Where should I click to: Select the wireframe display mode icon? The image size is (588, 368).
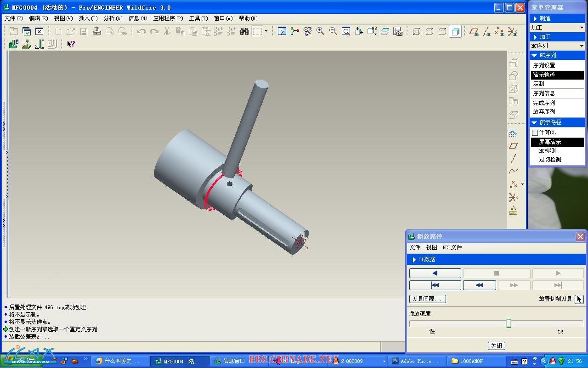click(417, 31)
